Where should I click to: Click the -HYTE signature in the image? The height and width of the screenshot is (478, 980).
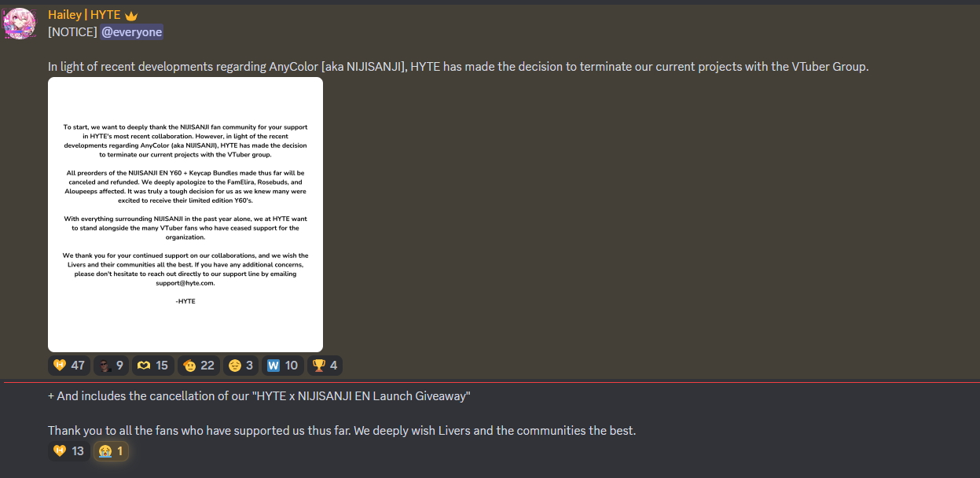185,301
